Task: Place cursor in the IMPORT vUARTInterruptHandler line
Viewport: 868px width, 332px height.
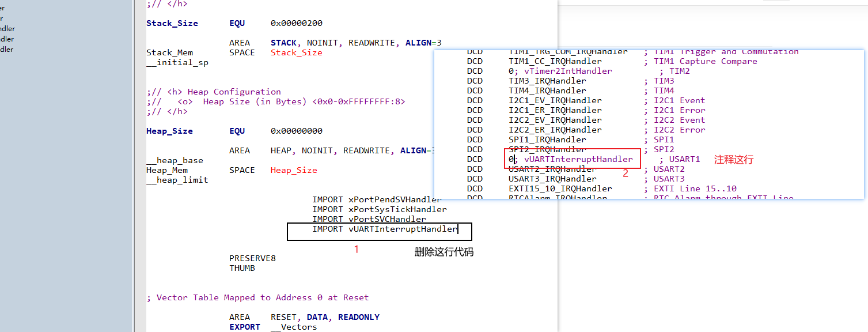Action: [385, 229]
